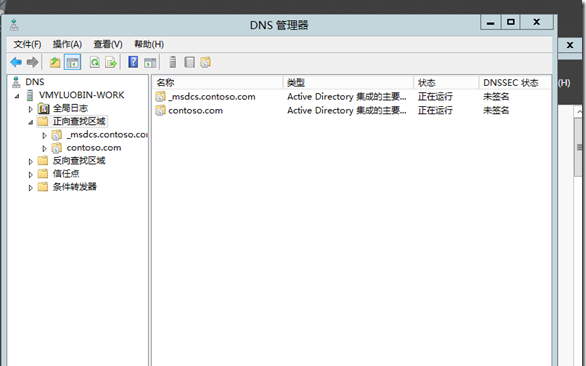
Task: Close the background window behind DNS Manager
Action: [x=570, y=45]
